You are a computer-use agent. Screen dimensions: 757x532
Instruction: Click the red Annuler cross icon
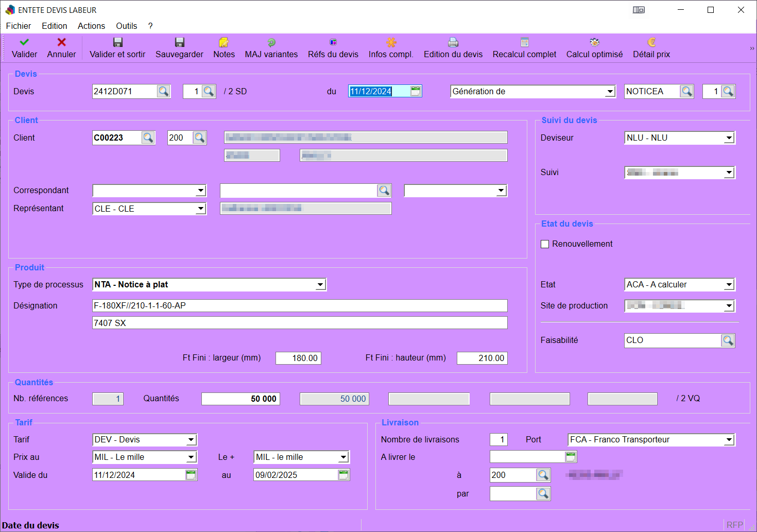[61, 42]
